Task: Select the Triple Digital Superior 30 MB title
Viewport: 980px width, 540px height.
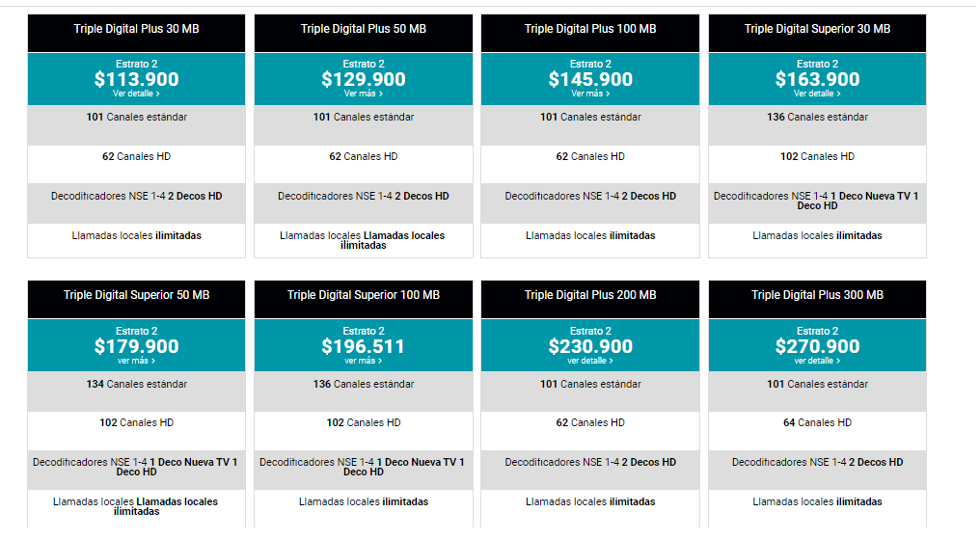Action: tap(817, 29)
